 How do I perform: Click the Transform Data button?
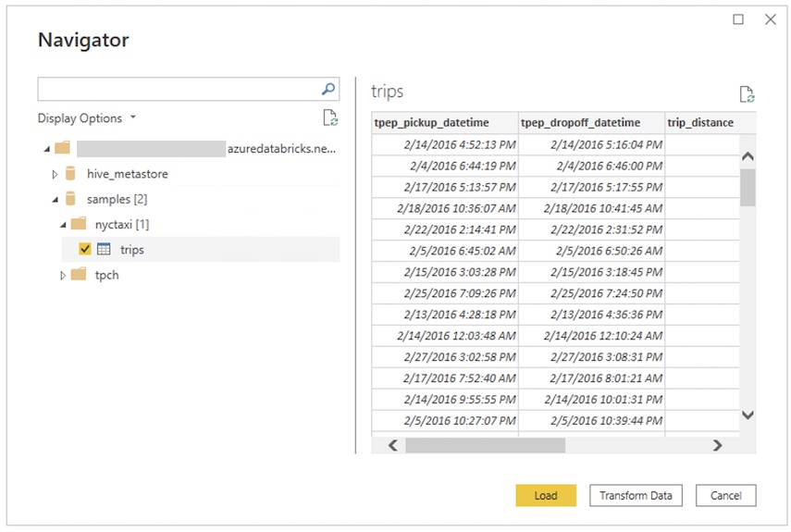pyautogui.click(x=636, y=496)
